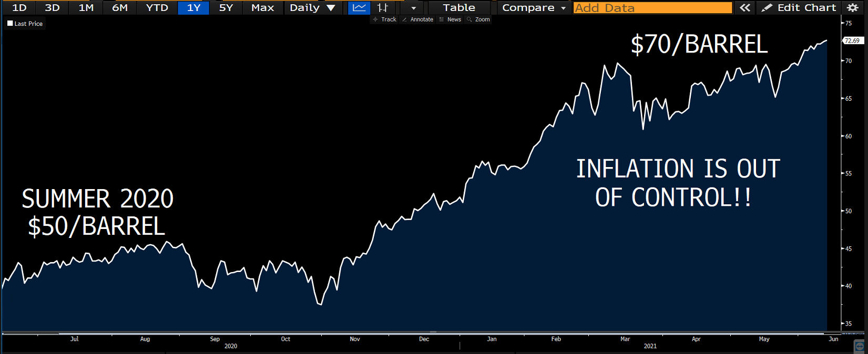This screenshot has width=868, height=354.
Task: Click the TeamViewer icon in bottom corner
Action: coord(860,346)
